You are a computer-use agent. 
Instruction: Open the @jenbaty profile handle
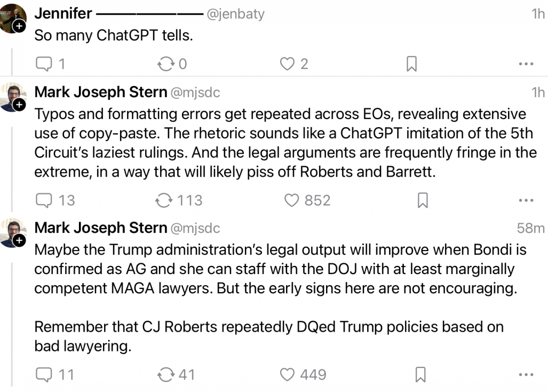[235, 14]
